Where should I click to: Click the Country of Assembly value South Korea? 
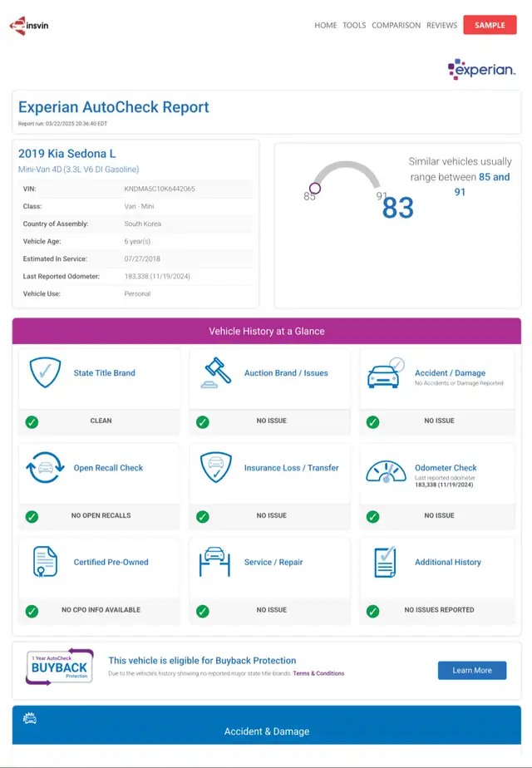tap(142, 224)
